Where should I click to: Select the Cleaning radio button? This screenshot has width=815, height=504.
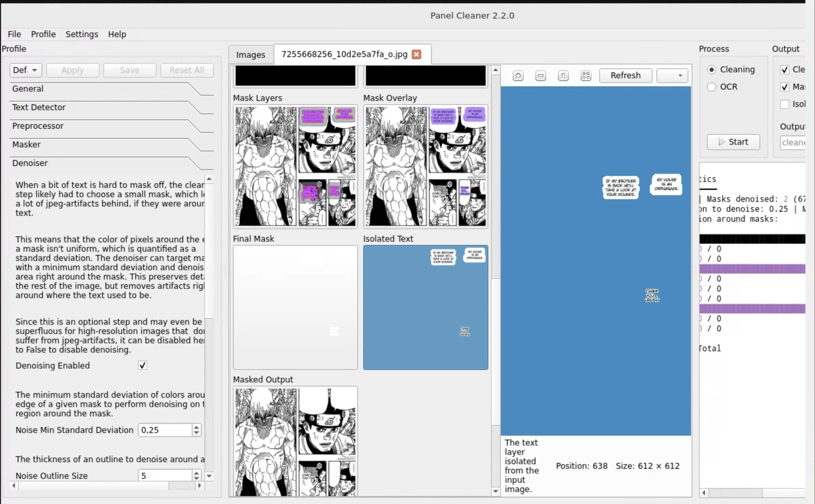coord(711,70)
